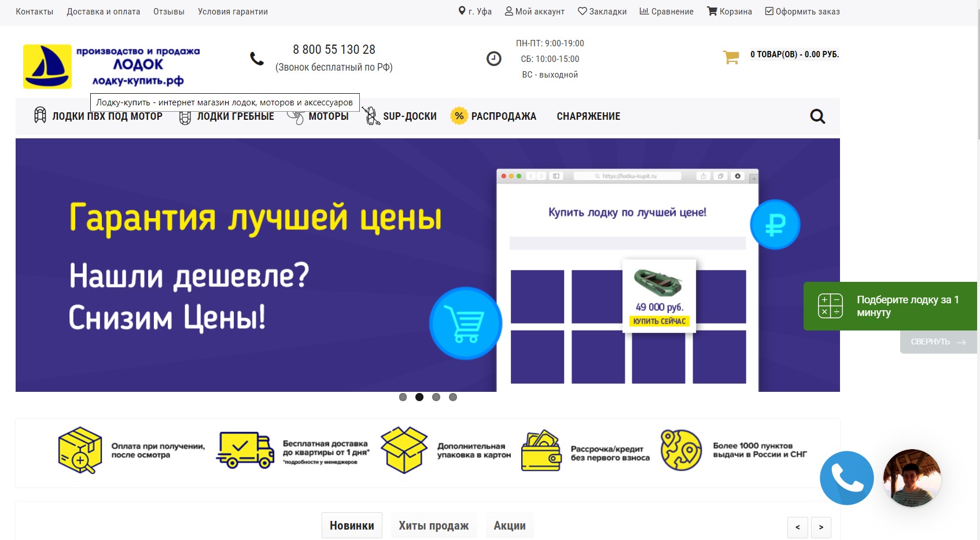Open the Доставка и оплата link
The width and height of the screenshot is (980, 540).
pyautogui.click(x=104, y=12)
